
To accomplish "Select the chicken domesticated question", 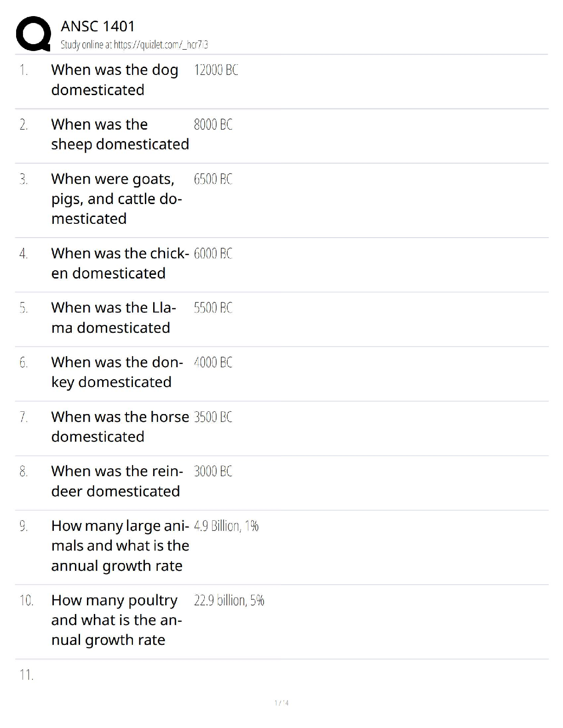I will 120,263.
